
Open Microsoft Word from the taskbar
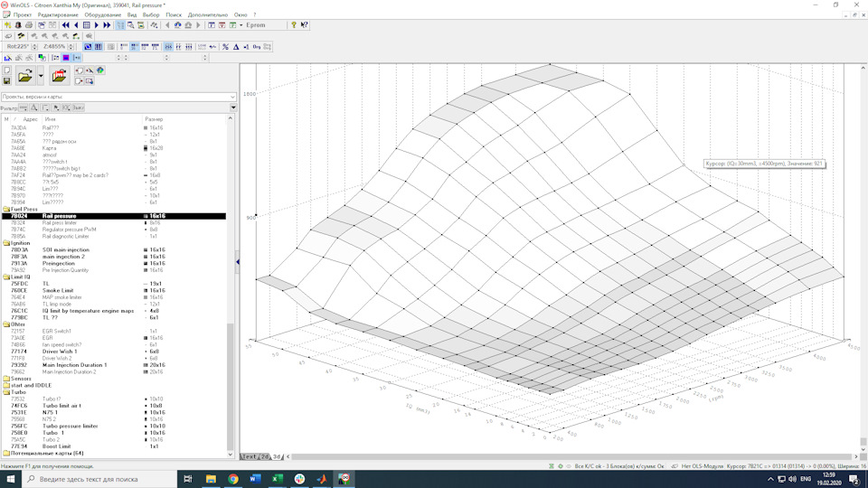pyautogui.click(x=255, y=479)
